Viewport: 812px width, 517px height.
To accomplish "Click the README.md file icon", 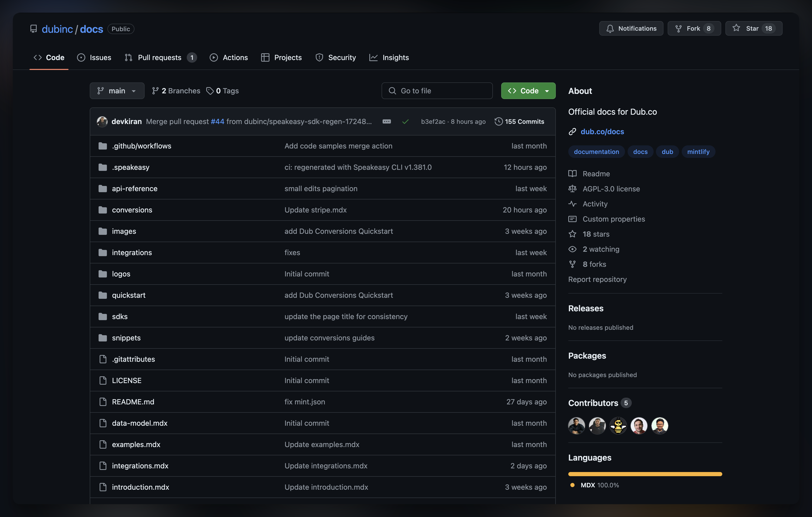I will coord(103,402).
